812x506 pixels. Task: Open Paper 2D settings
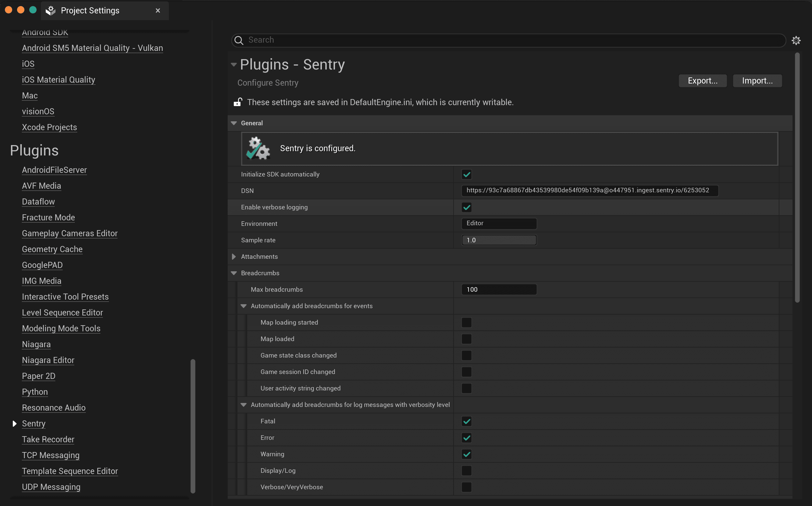38,376
